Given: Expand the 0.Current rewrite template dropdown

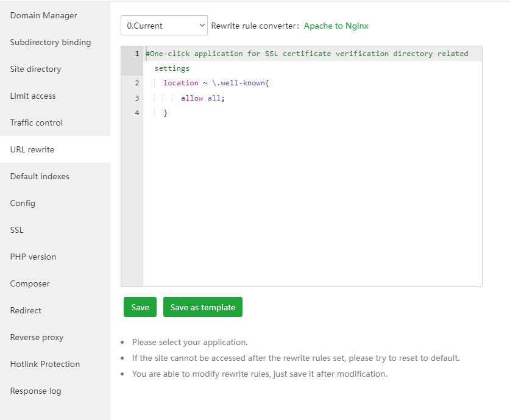Looking at the screenshot, I should (x=164, y=26).
